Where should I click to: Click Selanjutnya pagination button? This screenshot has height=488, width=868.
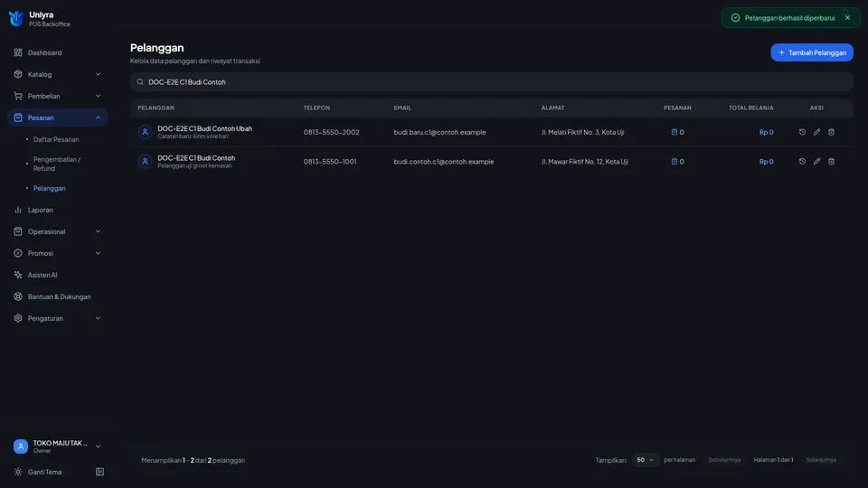(x=821, y=460)
